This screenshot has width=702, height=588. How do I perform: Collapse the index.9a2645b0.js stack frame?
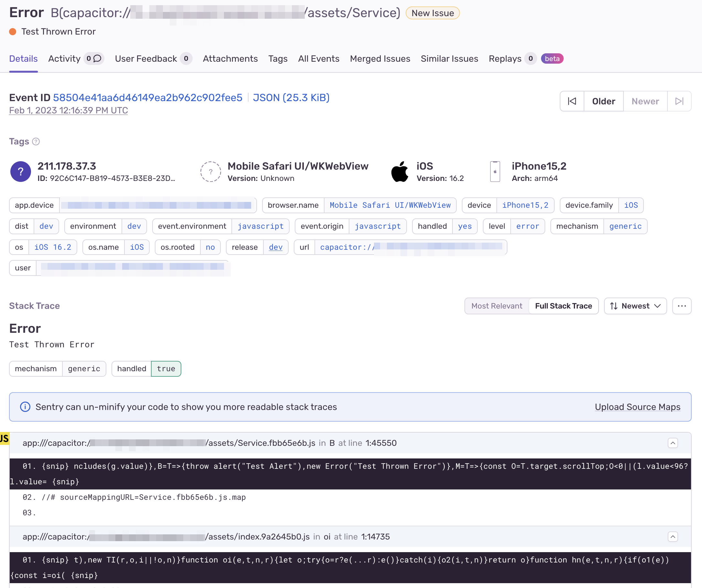coord(673,537)
